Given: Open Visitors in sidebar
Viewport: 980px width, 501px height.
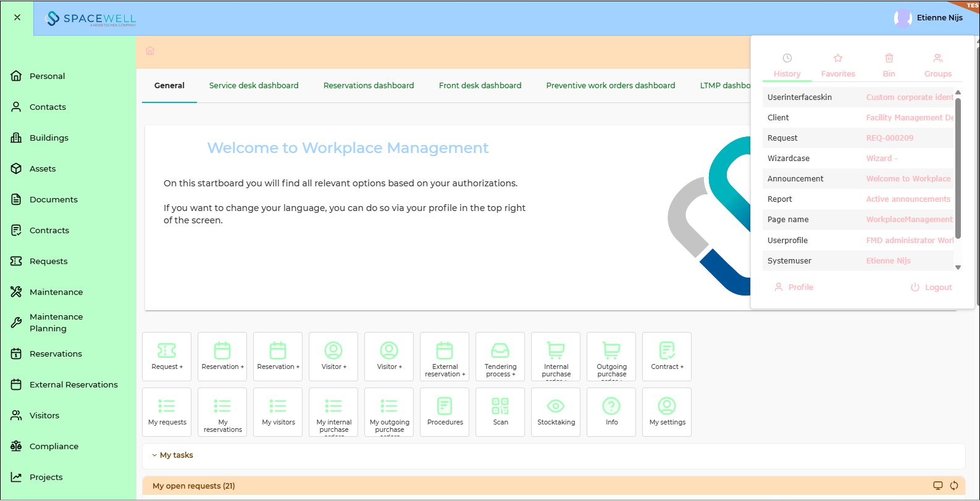Looking at the screenshot, I should click(x=68, y=415).
